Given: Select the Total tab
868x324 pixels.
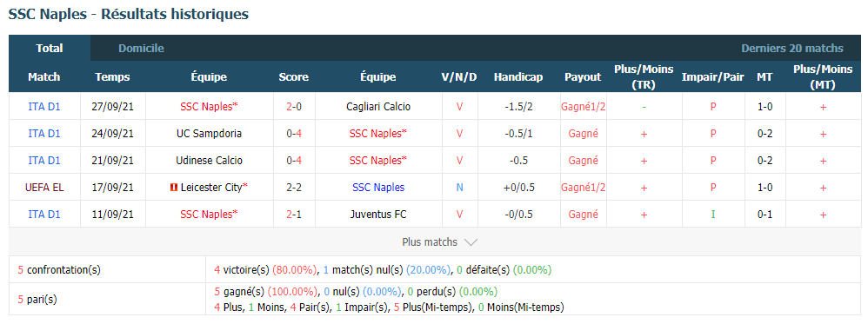Looking at the screenshot, I should click(x=50, y=48).
